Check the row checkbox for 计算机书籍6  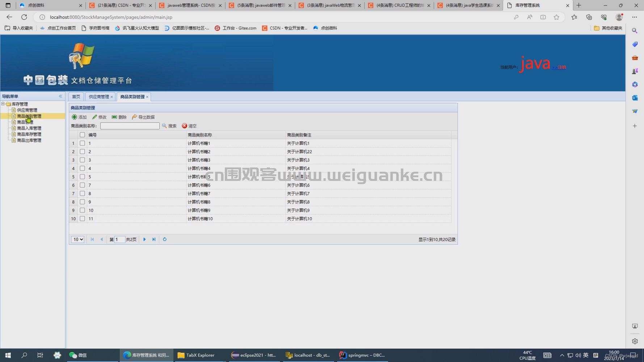click(83, 185)
